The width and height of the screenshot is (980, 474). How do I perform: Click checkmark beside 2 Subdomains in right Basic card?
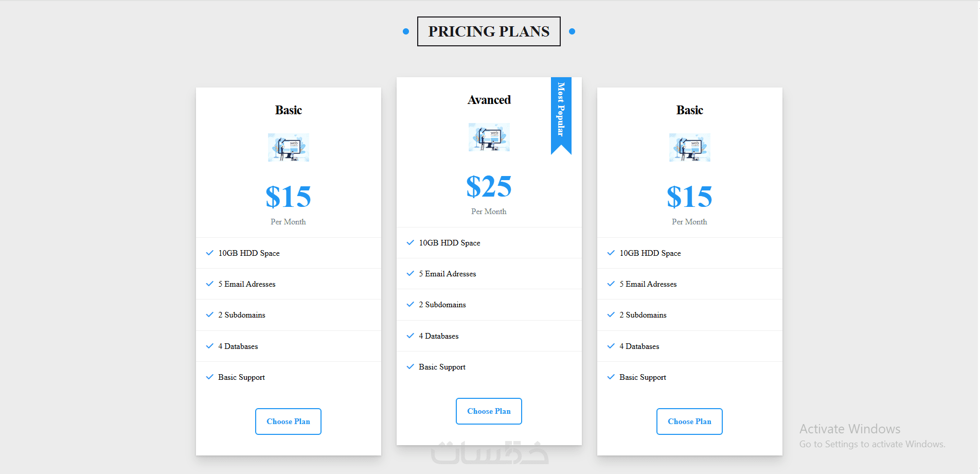(x=611, y=314)
